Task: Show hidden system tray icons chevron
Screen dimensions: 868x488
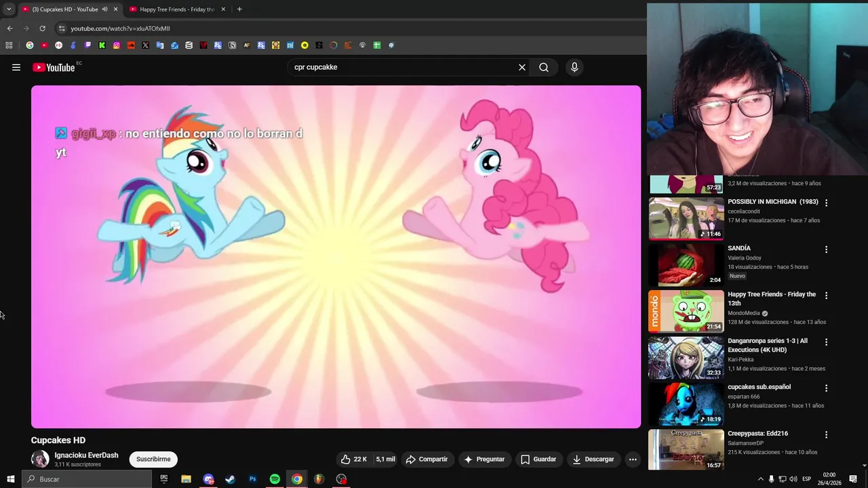Action: [760, 479]
